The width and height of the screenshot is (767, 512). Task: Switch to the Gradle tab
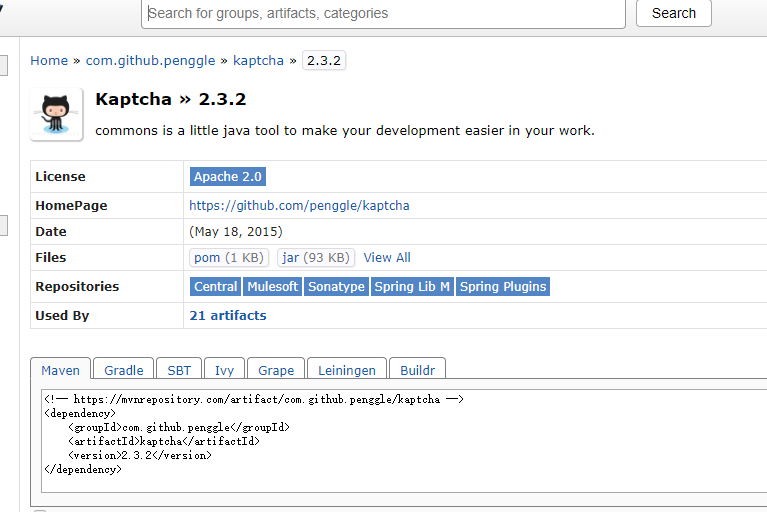click(124, 370)
